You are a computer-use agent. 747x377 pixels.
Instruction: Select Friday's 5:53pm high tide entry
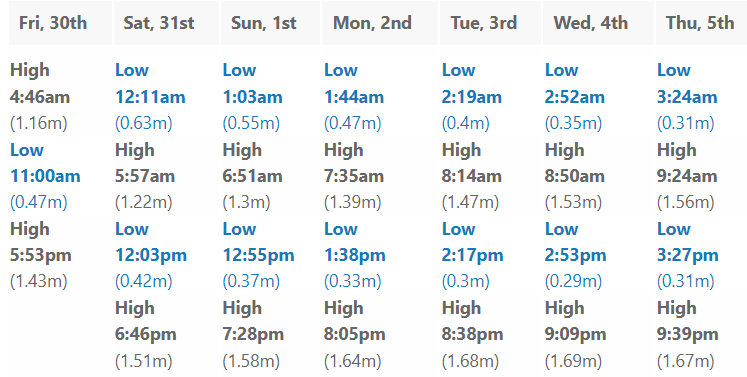[x=41, y=255]
